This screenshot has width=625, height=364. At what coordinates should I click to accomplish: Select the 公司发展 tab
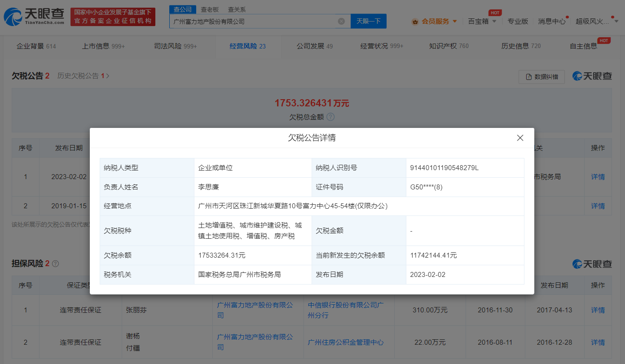point(314,46)
